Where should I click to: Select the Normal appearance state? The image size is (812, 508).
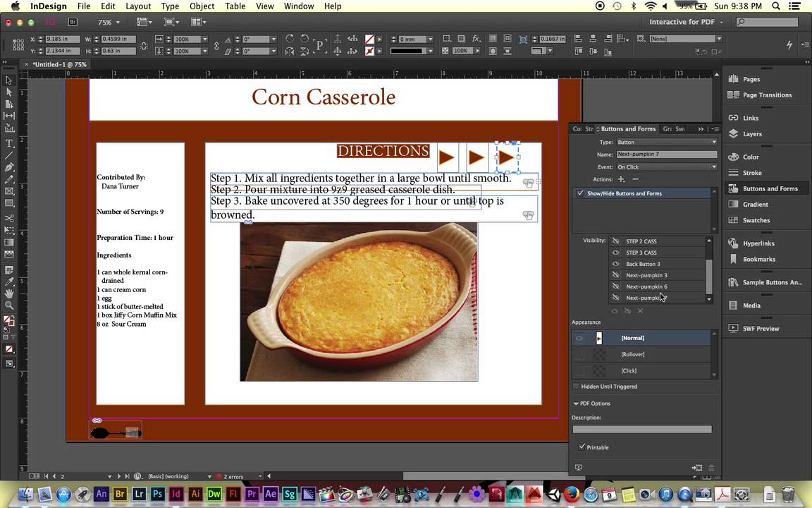tap(641, 338)
